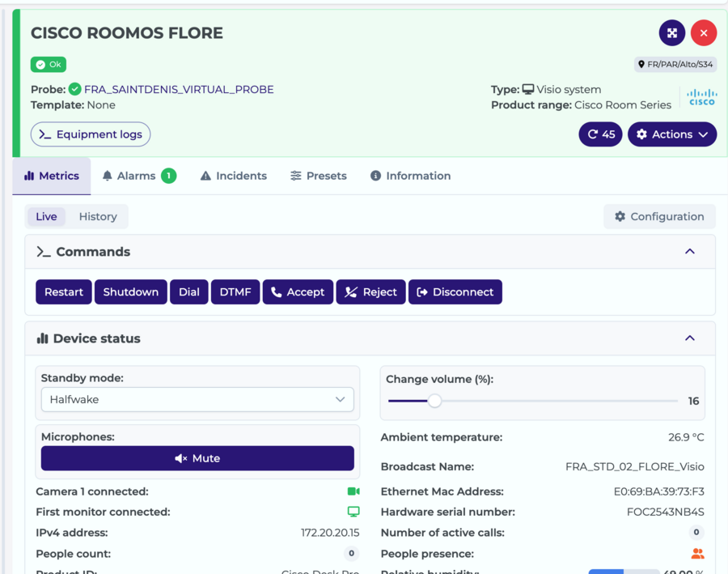728x574 pixels.
Task: Click MAC address E0:69:BA:39:73:F3
Action: pyautogui.click(x=658, y=491)
